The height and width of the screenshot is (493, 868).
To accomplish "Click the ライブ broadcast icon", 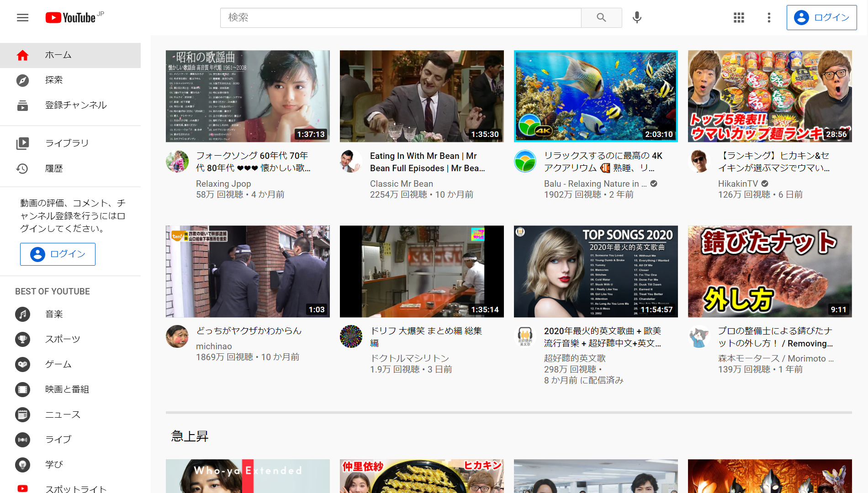I will [22, 440].
